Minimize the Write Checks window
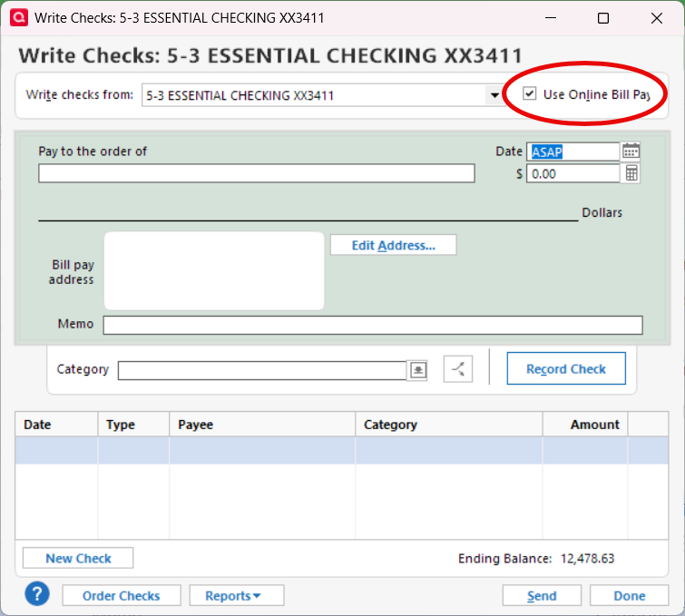 pos(551,18)
